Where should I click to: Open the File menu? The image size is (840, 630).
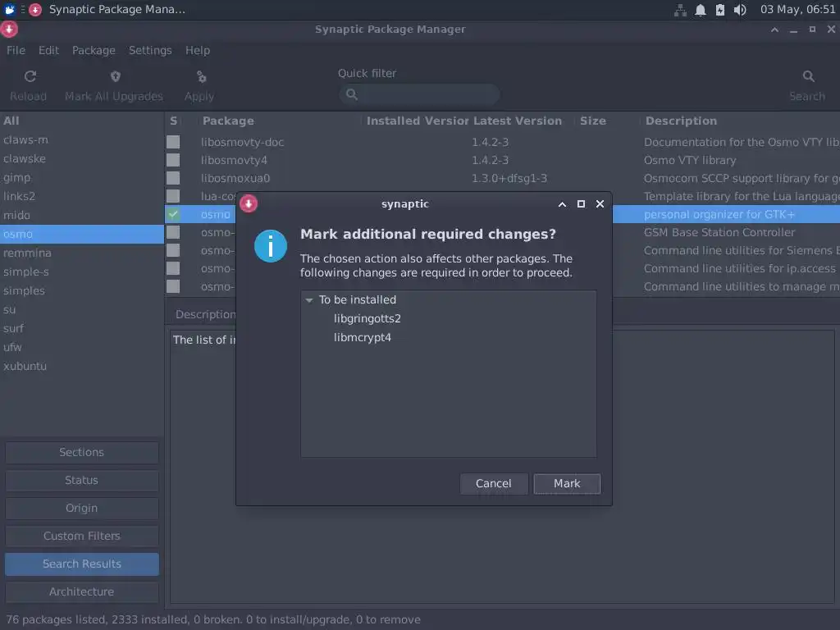tap(16, 50)
